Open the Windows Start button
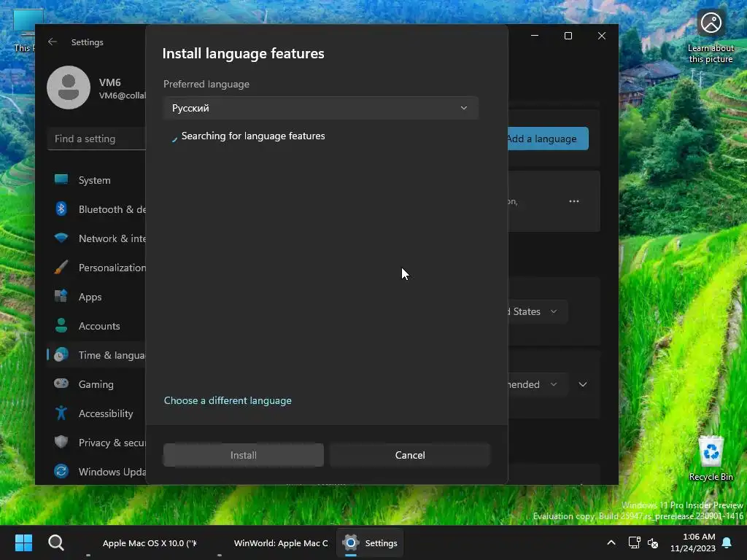The width and height of the screenshot is (747, 560). point(23,542)
